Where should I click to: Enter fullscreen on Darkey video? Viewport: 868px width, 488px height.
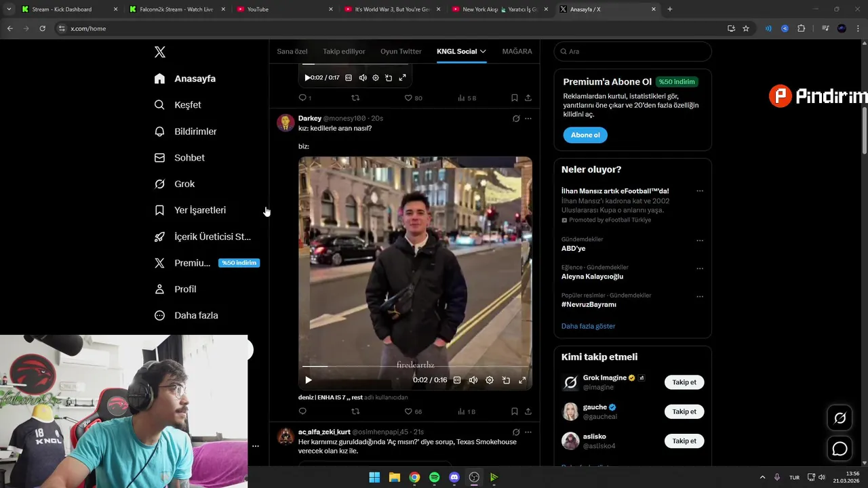(x=522, y=380)
